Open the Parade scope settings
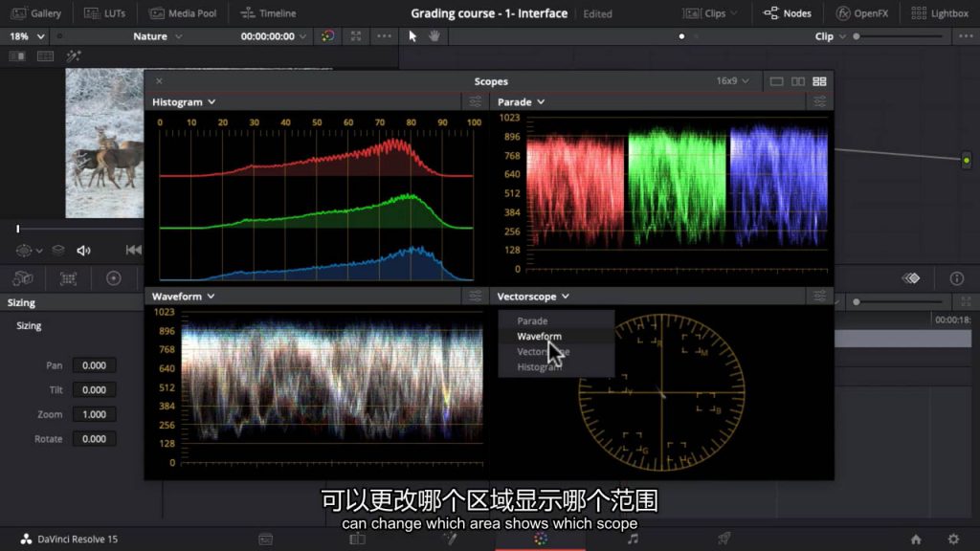This screenshot has height=551, width=980. click(x=819, y=101)
